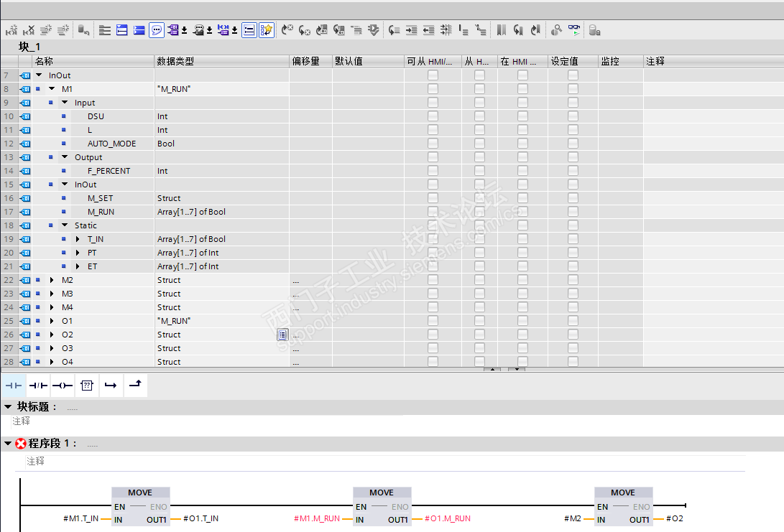This screenshot has width=784, height=532.
Task: Click the absolute/symbolic operands tag icon
Action: [173, 30]
